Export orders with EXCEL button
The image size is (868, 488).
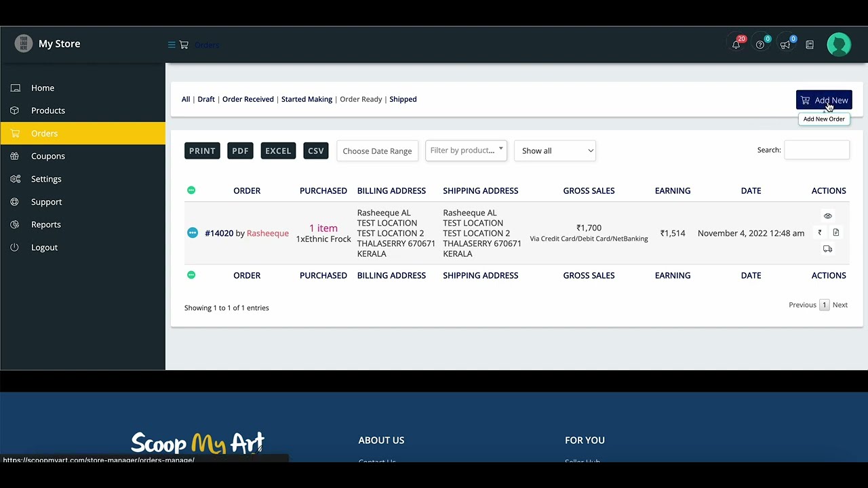click(x=278, y=150)
